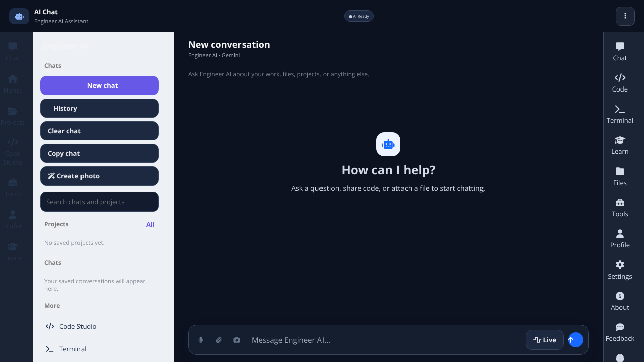Image resolution: width=644 pixels, height=362 pixels.
Task: Click the Message Engineer AI input field
Action: click(385, 340)
